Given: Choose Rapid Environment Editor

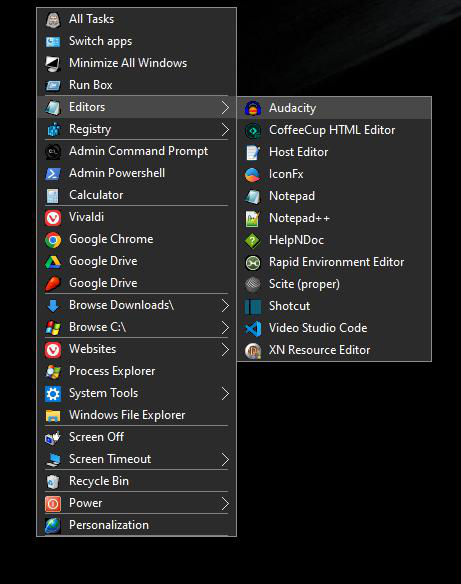Looking at the screenshot, I should 334,262.
